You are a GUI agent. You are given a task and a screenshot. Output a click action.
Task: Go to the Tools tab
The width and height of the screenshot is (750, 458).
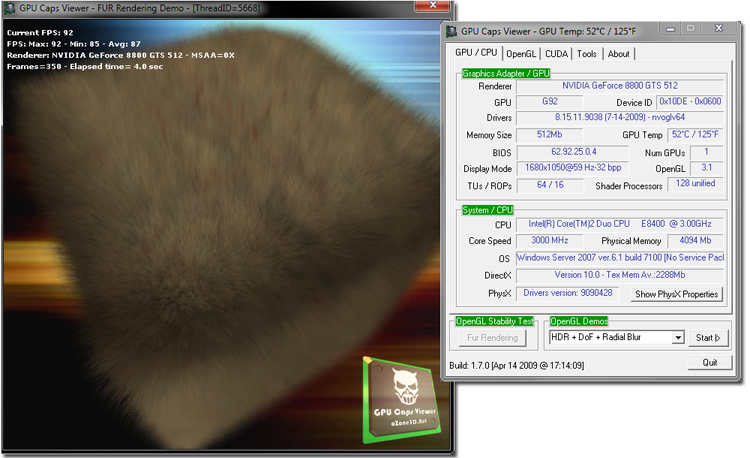tap(588, 54)
